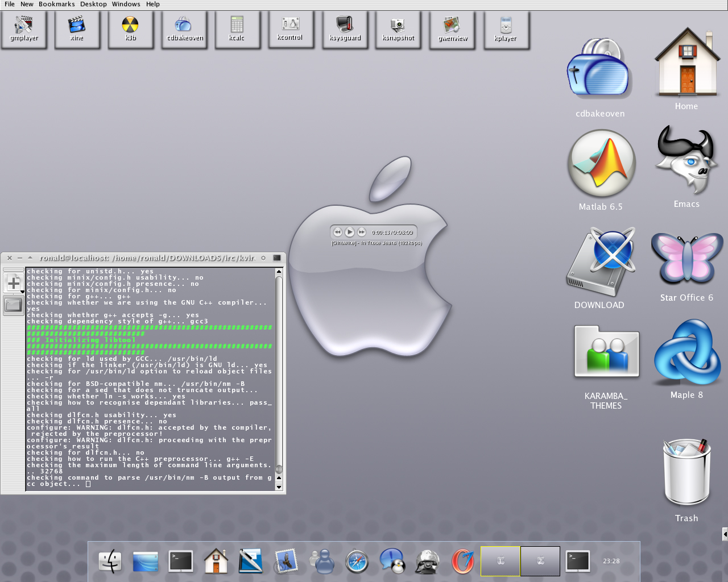Screen dimensions: 728x582
Task: Start cdbakeoven from the top launcher bar
Action: tap(184, 30)
